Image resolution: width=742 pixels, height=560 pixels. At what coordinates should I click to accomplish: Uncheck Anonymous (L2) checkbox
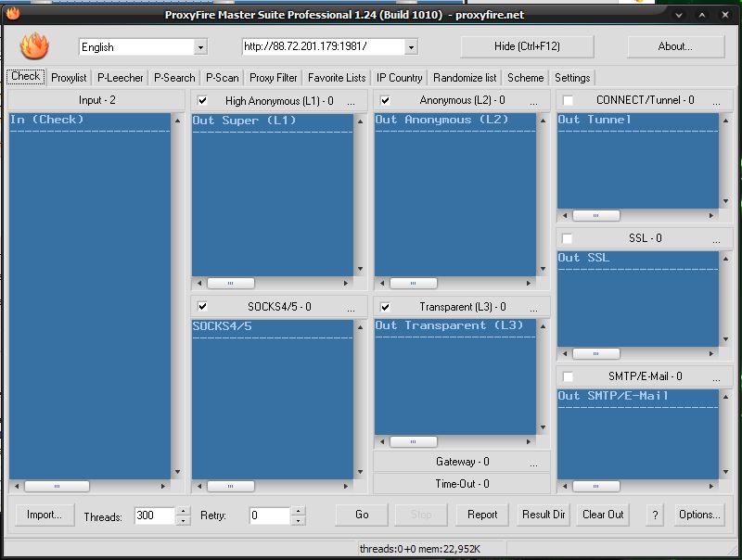(385, 100)
